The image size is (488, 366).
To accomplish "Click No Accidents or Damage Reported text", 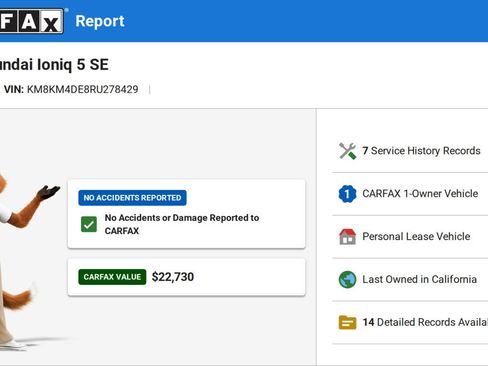I will tap(182, 224).
